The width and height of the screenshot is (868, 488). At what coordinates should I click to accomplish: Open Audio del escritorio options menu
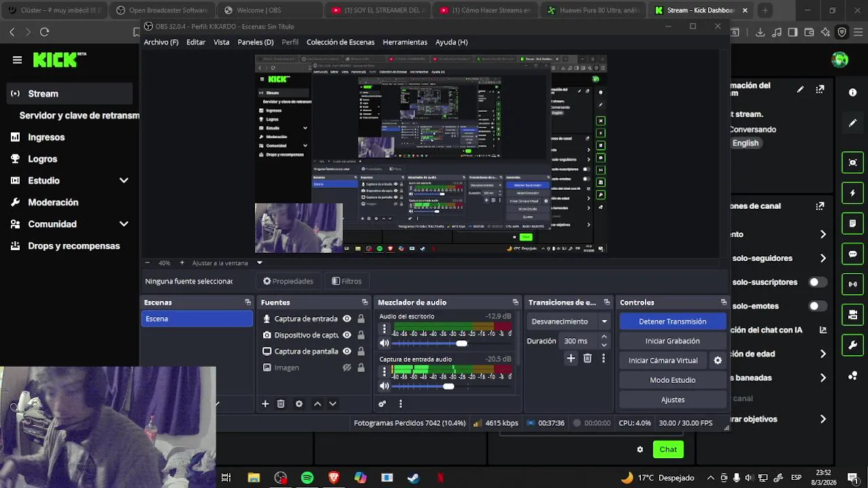(384, 329)
